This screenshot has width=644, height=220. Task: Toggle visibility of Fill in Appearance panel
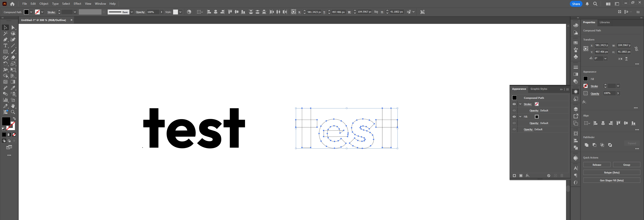(x=514, y=117)
